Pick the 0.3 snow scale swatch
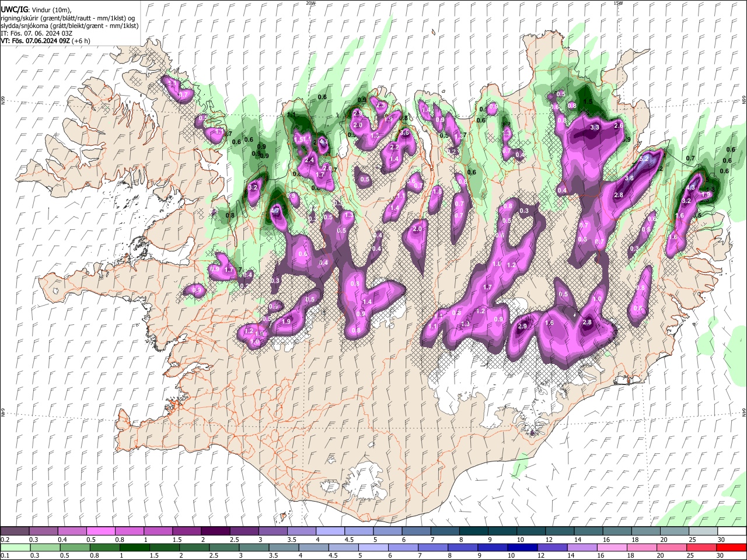 click(x=43, y=531)
